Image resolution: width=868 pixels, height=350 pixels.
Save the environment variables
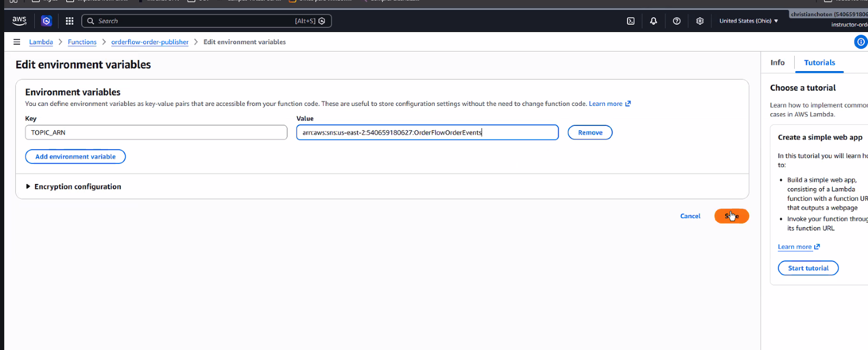pyautogui.click(x=732, y=216)
